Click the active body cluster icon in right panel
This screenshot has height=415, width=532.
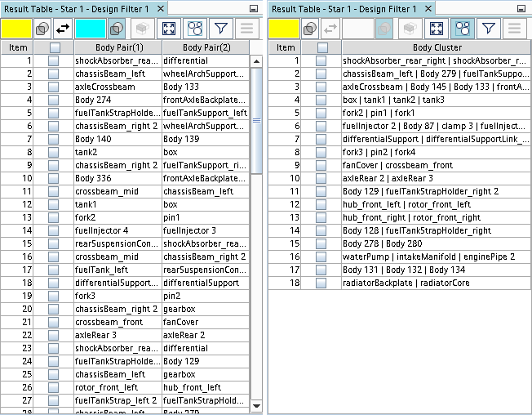point(462,28)
